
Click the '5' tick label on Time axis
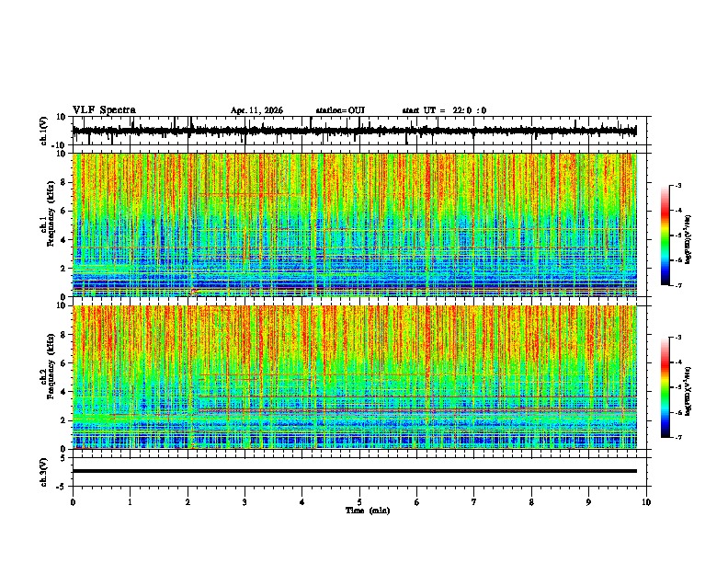click(x=359, y=502)
